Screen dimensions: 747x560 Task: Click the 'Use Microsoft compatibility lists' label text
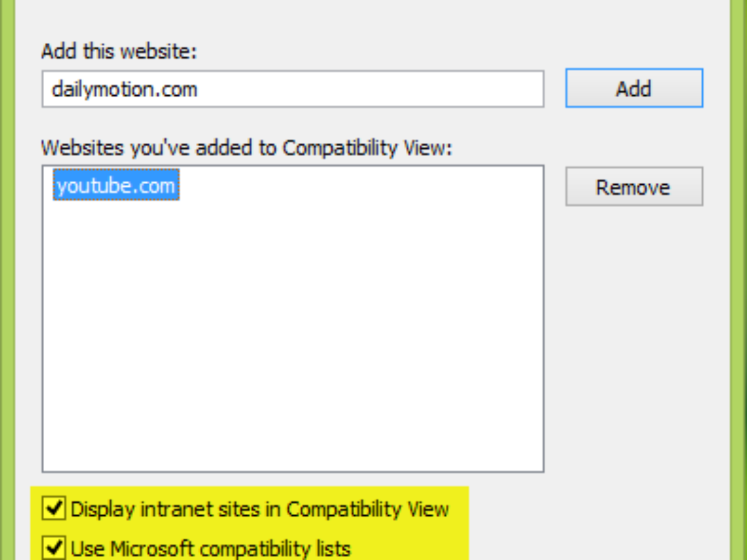click(210, 548)
